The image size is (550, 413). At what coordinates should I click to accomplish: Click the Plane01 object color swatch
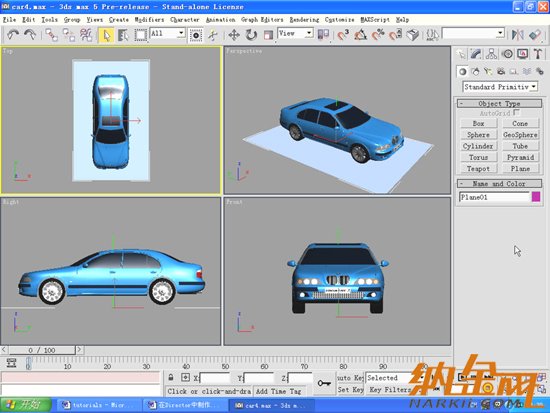[536, 197]
